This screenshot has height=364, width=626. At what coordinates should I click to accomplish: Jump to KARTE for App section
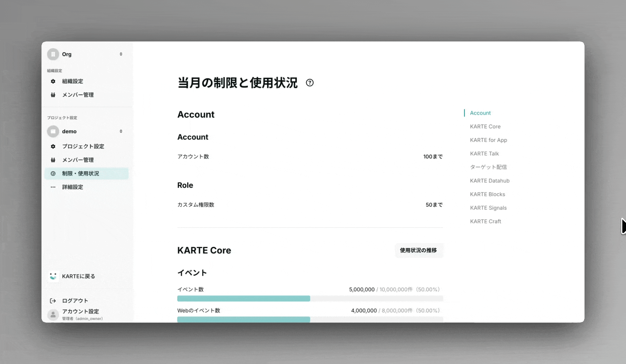pyautogui.click(x=488, y=140)
